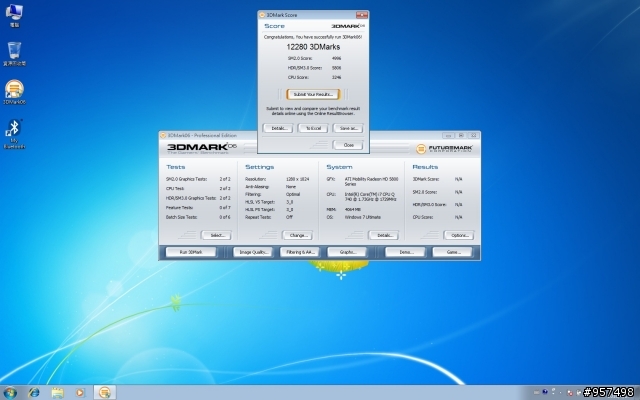Click the 3DMark06 logo in main window
The image size is (640, 400).
pos(202,148)
